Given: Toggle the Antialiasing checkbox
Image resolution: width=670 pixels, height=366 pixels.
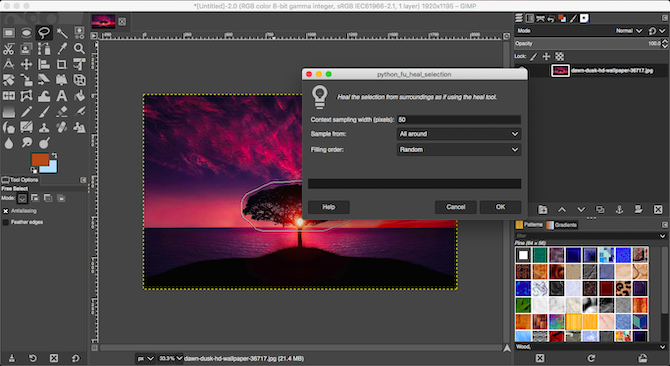Looking at the screenshot, I should pyautogui.click(x=6, y=211).
